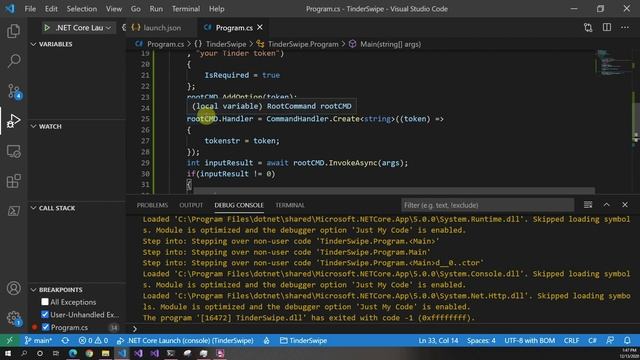The width and height of the screenshot is (640, 360).
Task: Open the File menu
Action: (30, 9)
